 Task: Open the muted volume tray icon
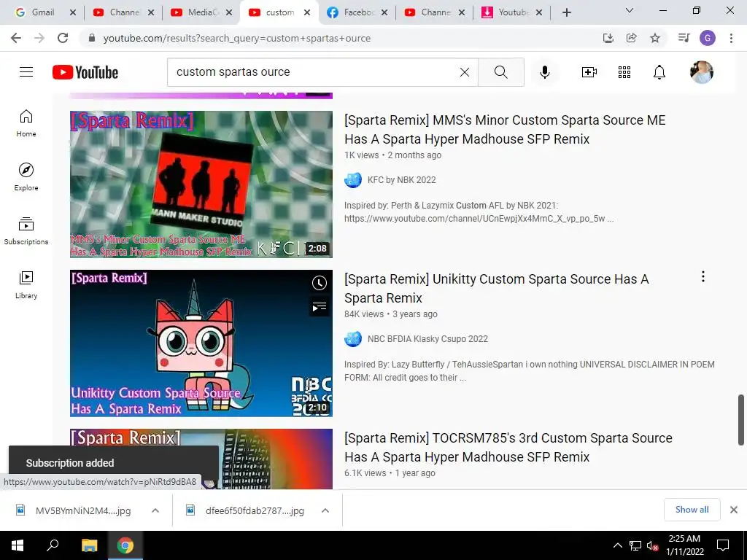652,545
